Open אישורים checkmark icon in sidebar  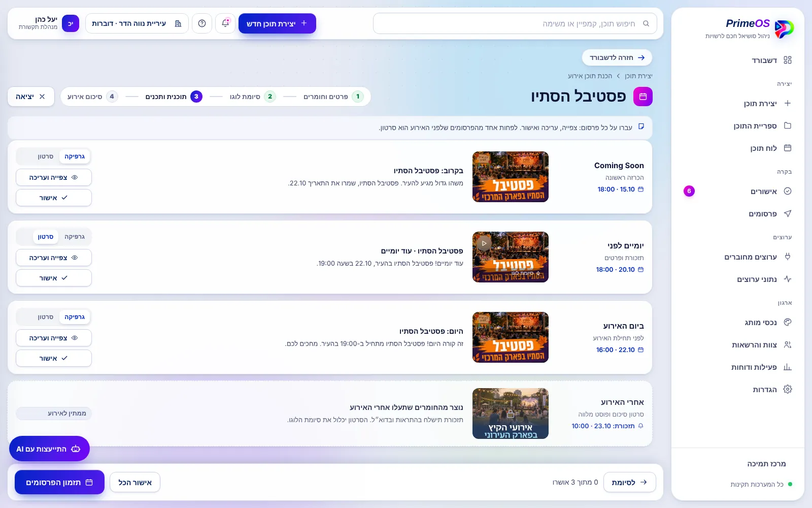[x=788, y=191]
